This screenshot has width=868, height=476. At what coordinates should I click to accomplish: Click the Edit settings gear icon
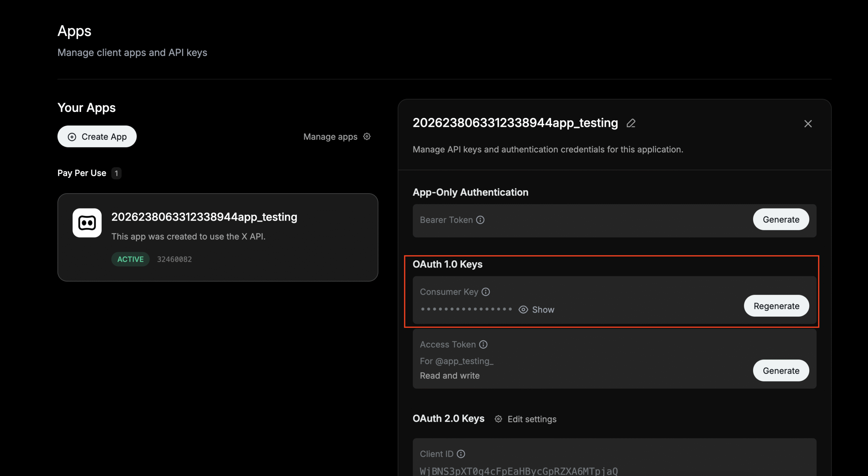coord(498,419)
